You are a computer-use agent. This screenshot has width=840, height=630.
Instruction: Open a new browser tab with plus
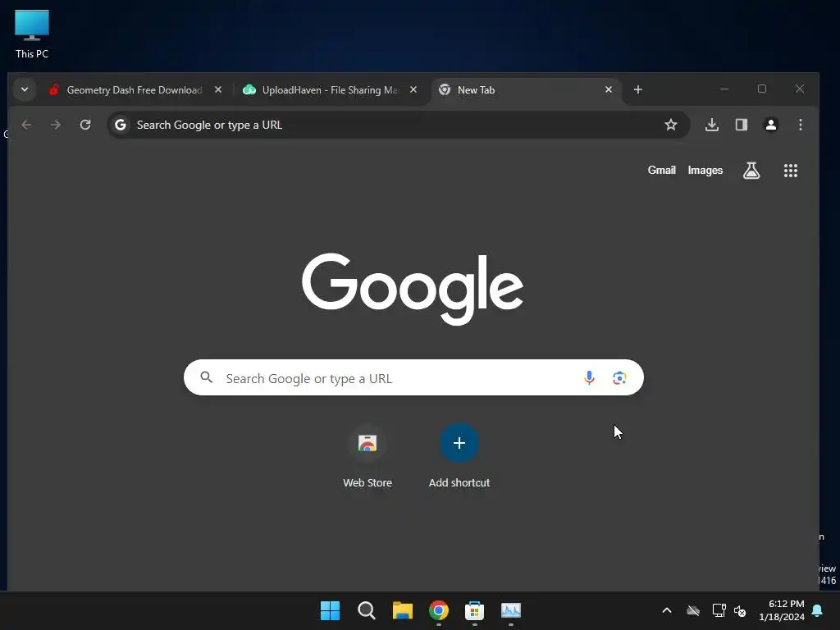pyautogui.click(x=637, y=89)
